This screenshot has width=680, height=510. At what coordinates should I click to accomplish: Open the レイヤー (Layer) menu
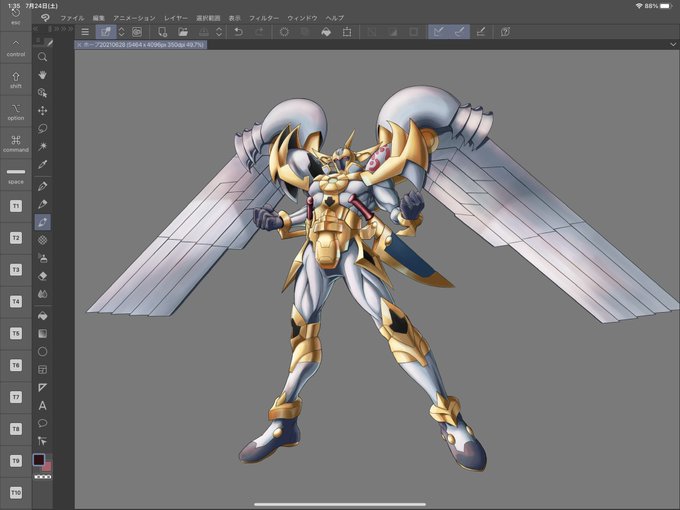(x=176, y=18)
